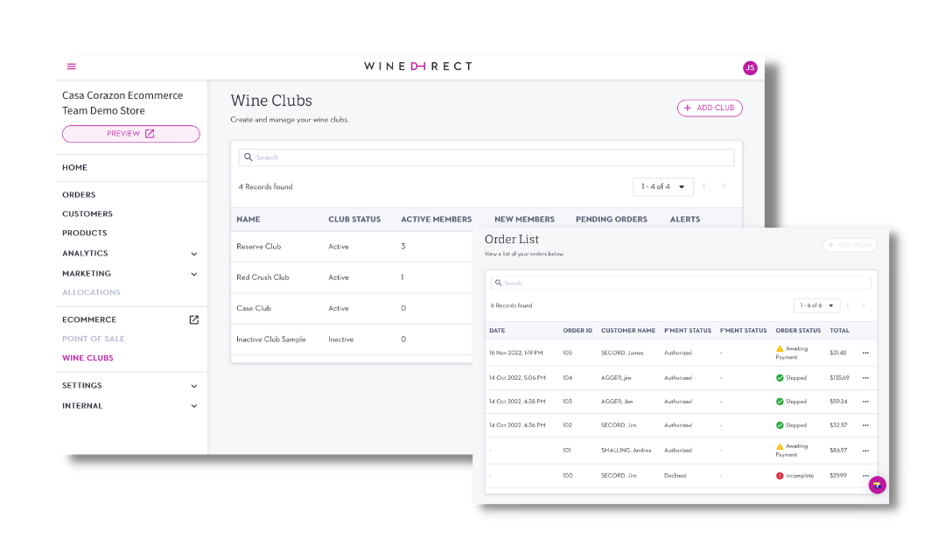Open the Reserve Club row
The width and height of the screenshot is (945, 560).
pyautogui.click(x=352, y=247)
